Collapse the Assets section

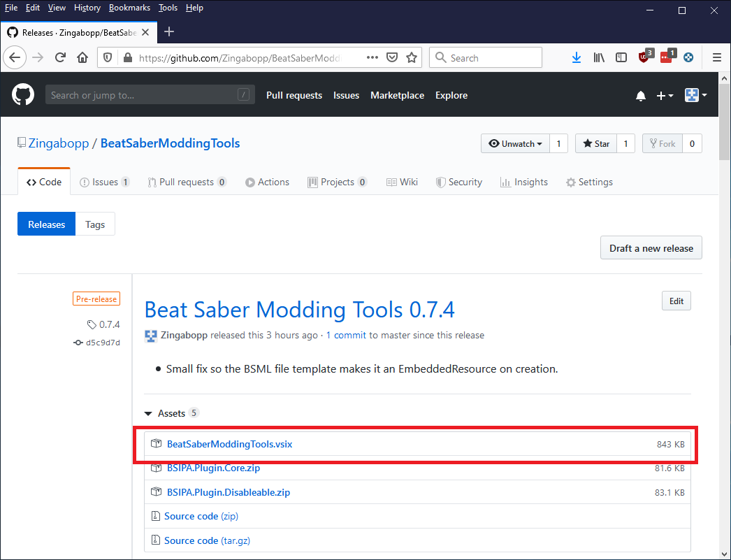coord(171,413)
